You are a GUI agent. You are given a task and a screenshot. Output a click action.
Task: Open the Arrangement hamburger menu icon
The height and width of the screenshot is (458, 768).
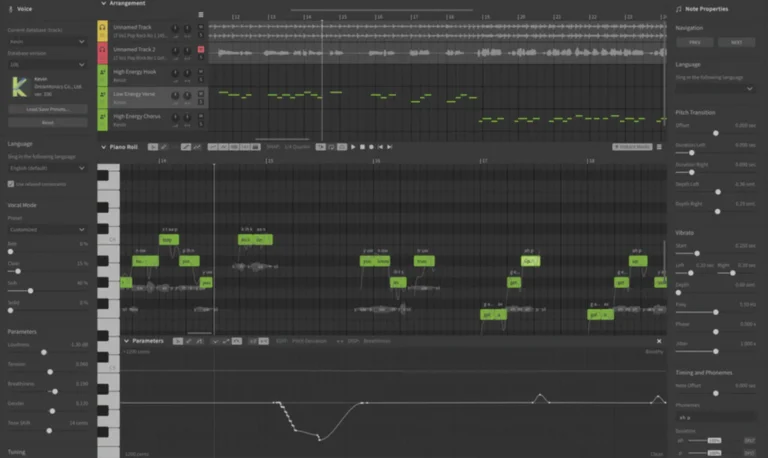201,15
